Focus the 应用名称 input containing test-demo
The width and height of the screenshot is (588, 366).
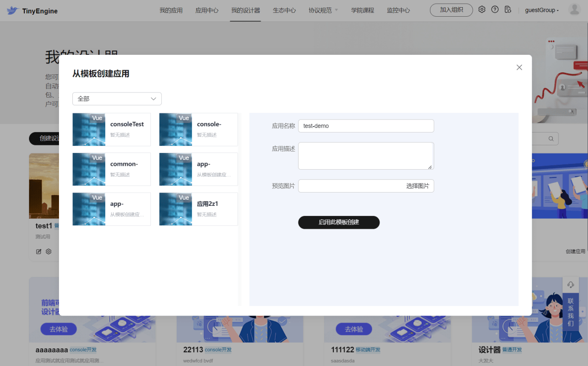(366, 126)
